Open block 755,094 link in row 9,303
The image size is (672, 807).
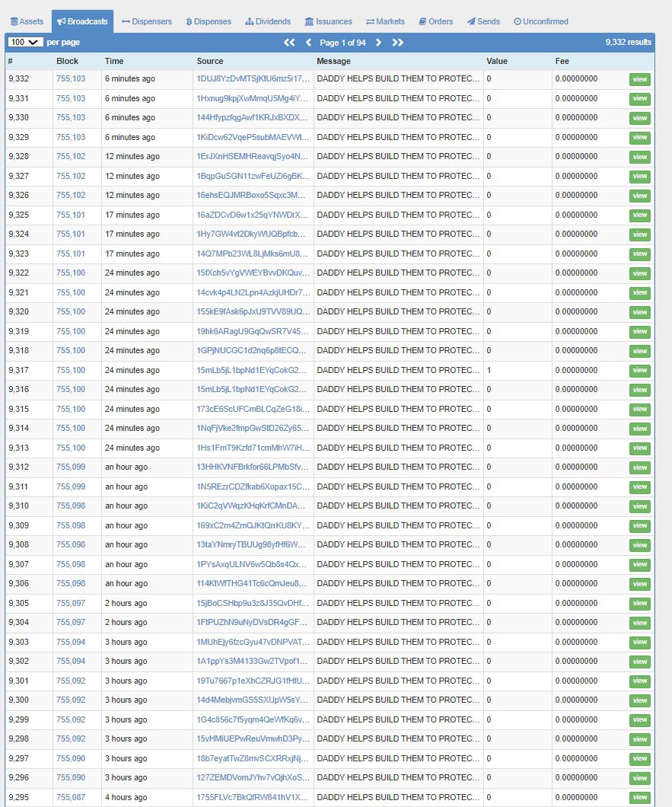pyautogui.click(x=71, y=643)
